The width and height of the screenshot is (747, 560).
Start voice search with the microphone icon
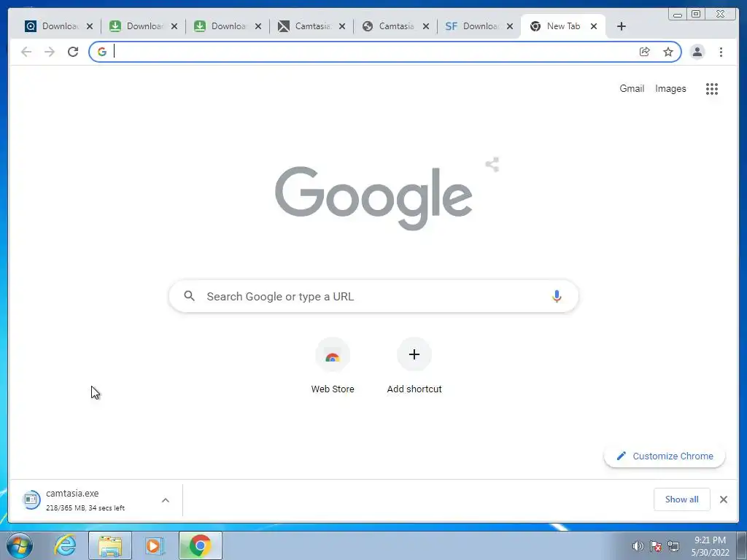tap(557, 296)
